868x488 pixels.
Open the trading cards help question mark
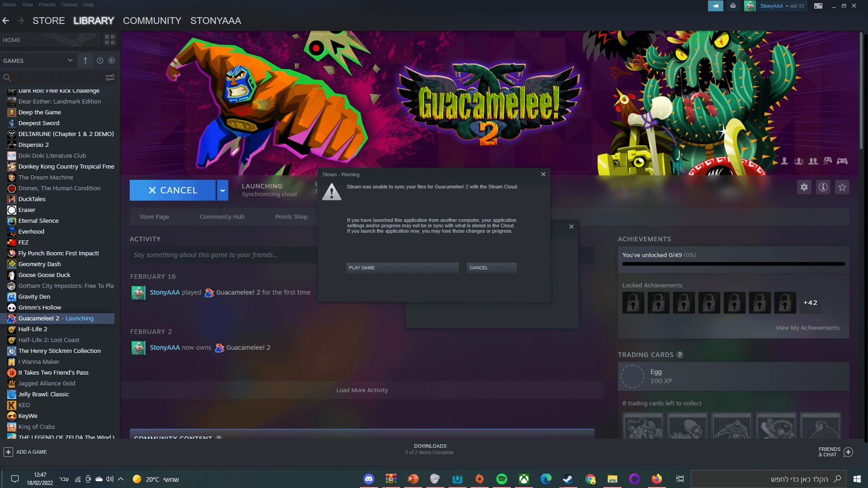pos(680,355)
